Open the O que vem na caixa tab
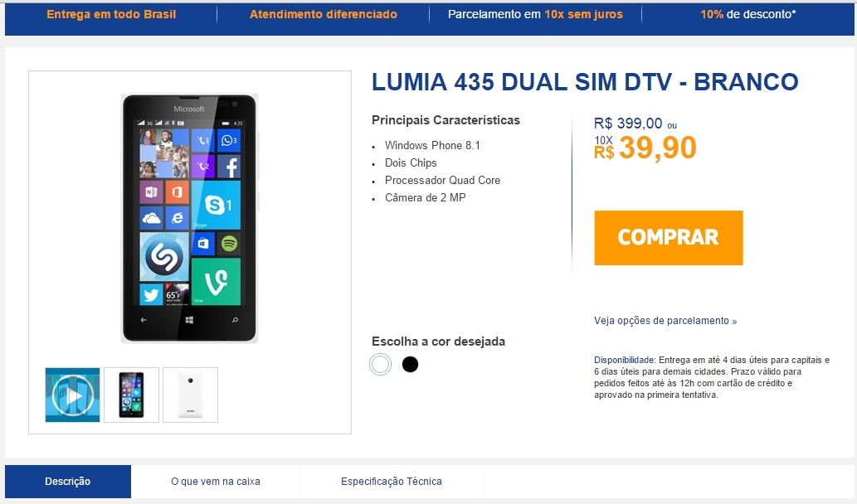The width and height of the screenshot is (857, 504). coord(216,481)
